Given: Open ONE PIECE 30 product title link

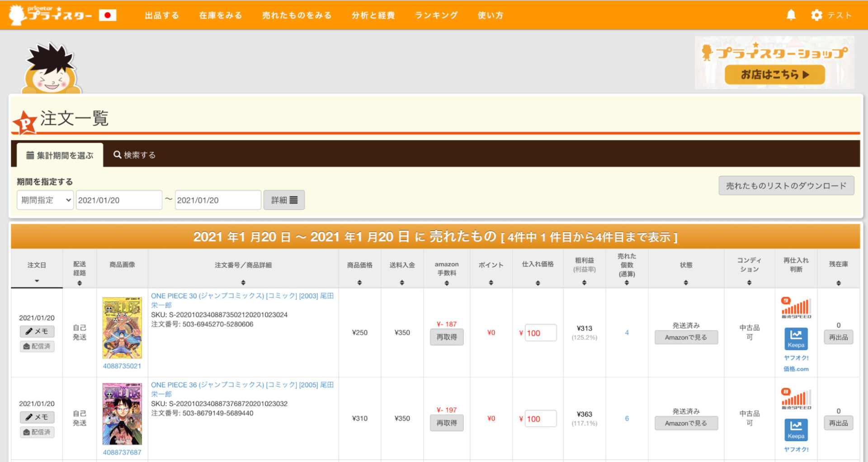Looking at the screenshot, I should pos(242,300).
